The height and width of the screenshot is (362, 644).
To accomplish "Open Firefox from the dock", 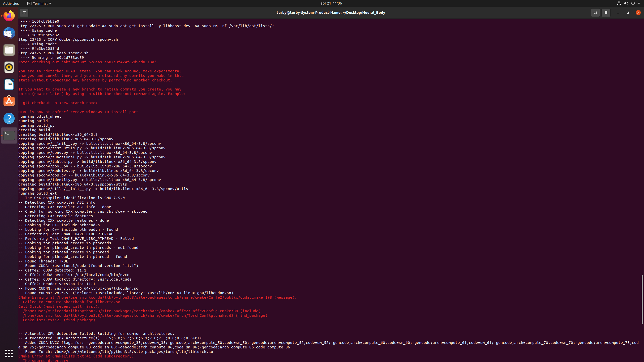I will (x=9, y=15).
